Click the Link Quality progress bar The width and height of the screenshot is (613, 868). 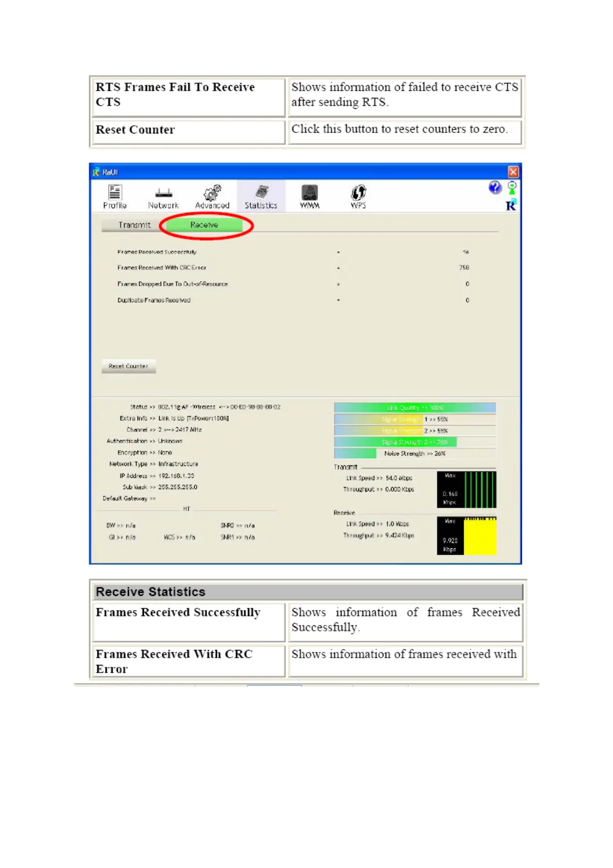(x=415, y=408)
